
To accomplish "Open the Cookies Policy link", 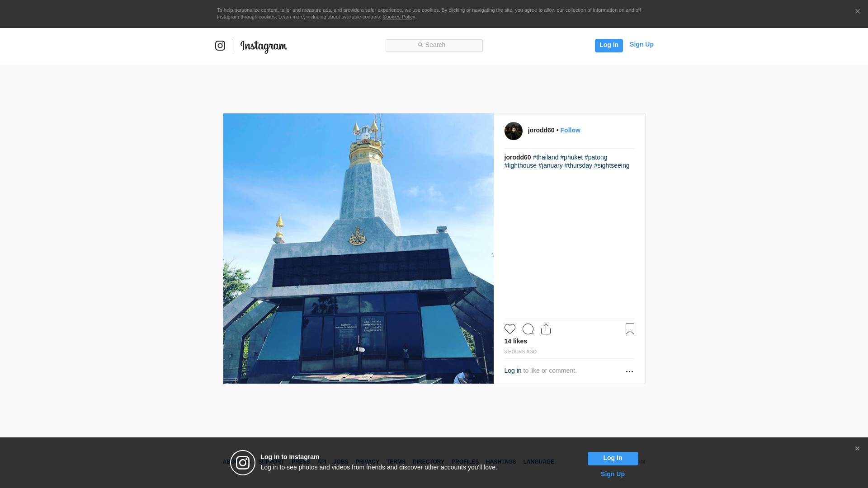I will pos(399,17).
